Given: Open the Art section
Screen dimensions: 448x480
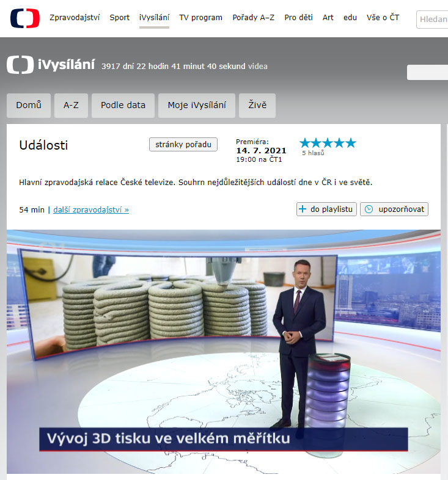Looking at the screenshot, I should click(328, 18).
